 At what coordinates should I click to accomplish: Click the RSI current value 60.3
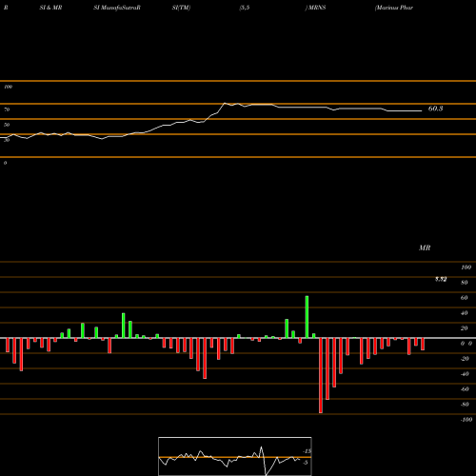[435, 109]
